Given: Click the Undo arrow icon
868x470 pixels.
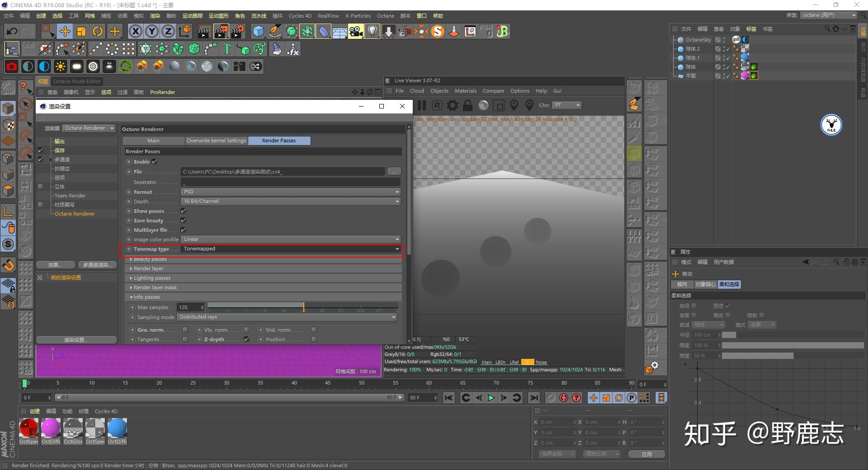Looking at the screenshot, I should tap(12, 31).
